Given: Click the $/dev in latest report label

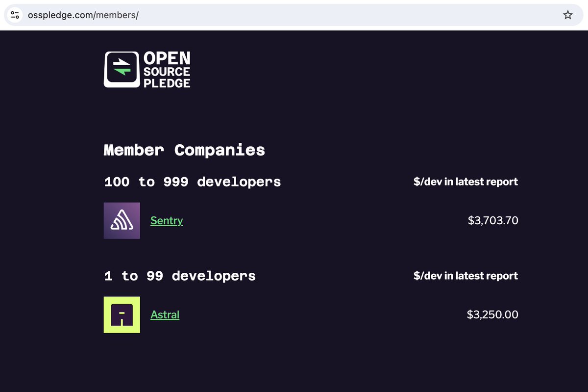Looking at the screenshot, I should [x=465, y=182].
